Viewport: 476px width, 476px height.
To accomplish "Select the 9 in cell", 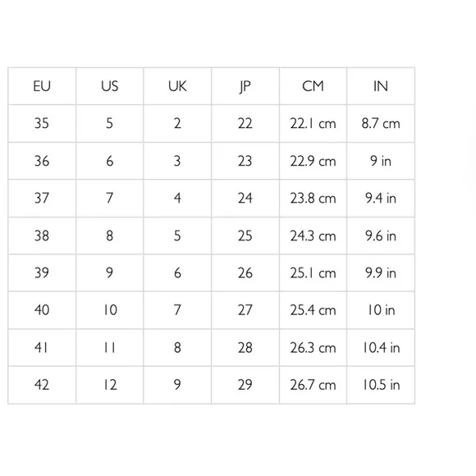I will [x=381, y=161].
